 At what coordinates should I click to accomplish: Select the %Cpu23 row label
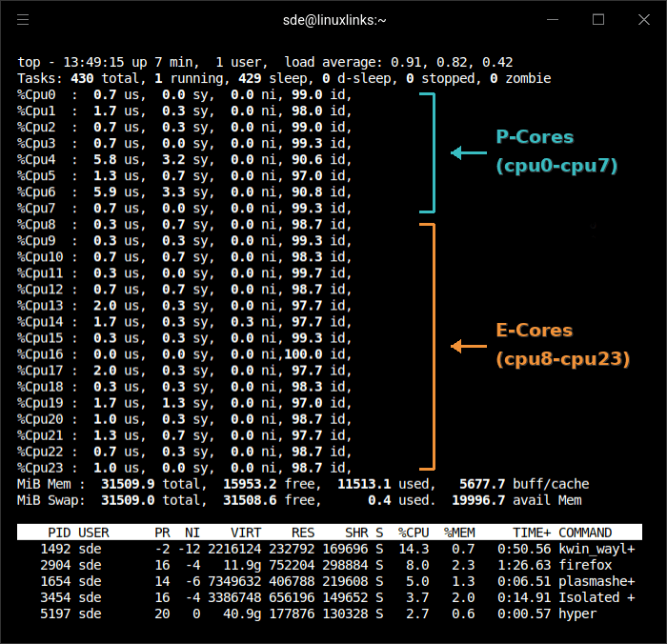(x=40, y=469)
